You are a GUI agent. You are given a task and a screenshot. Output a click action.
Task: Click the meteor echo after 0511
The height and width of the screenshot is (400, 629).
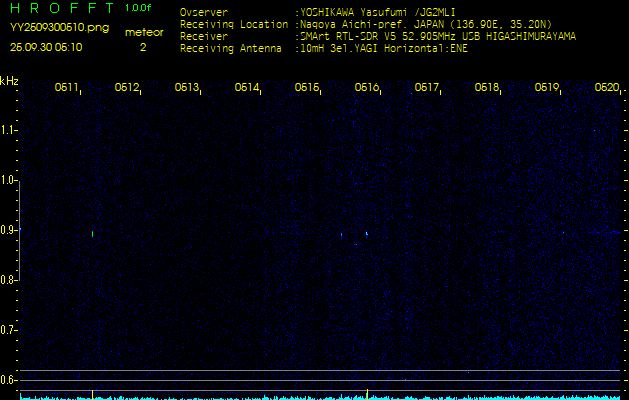coord(93,234)
